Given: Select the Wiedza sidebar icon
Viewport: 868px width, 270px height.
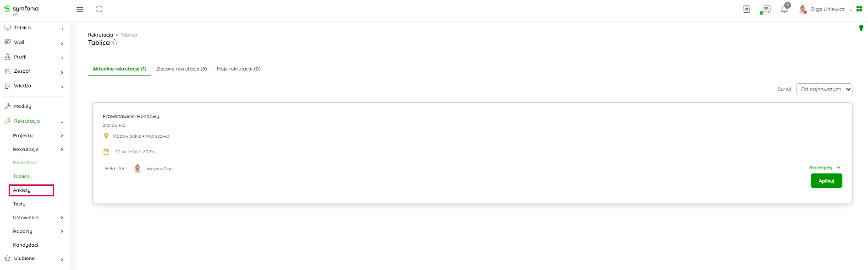Looking at the screenshot, I should pos(7,86).
